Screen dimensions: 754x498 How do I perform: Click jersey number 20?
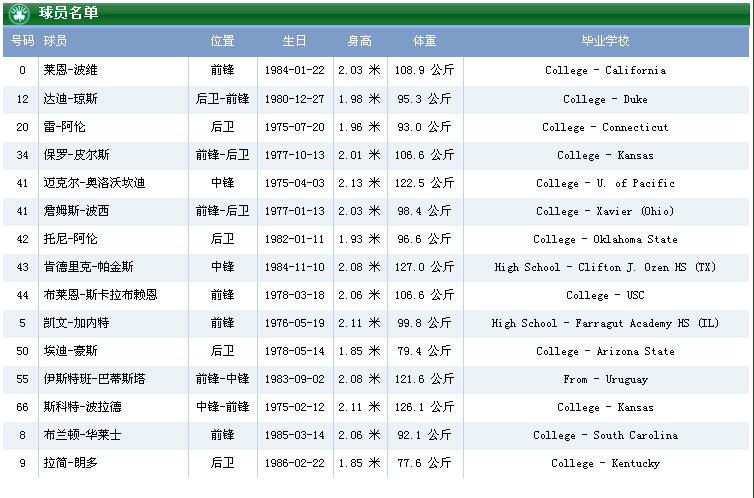22,127
